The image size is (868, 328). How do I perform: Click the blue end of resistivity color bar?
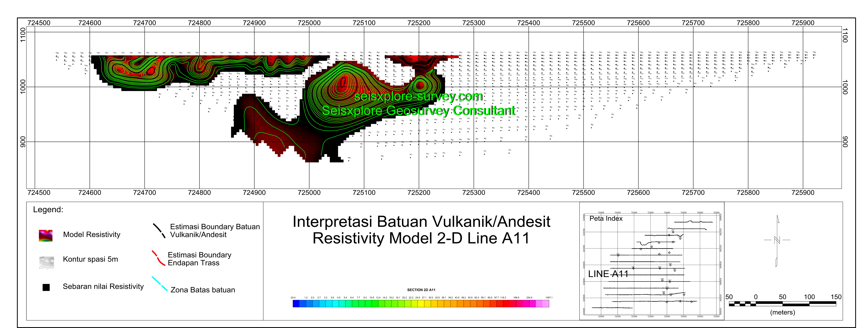tap(296, 304)
